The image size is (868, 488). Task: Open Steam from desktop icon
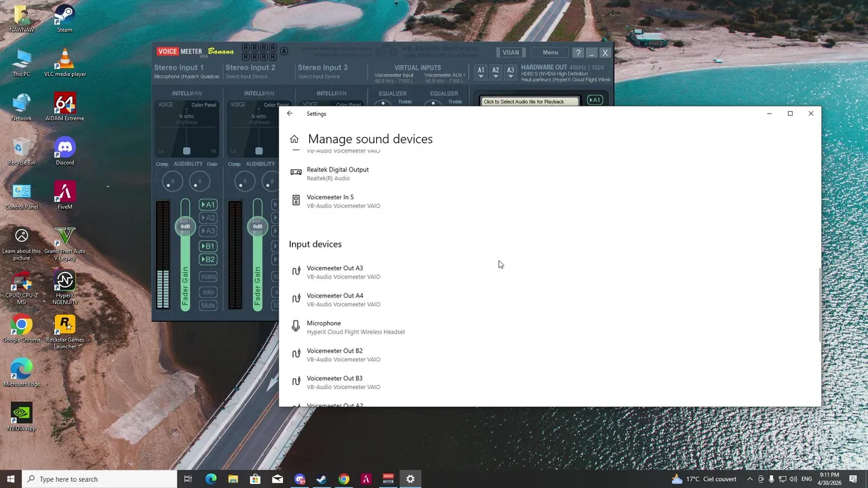click(x=64, y=18)
